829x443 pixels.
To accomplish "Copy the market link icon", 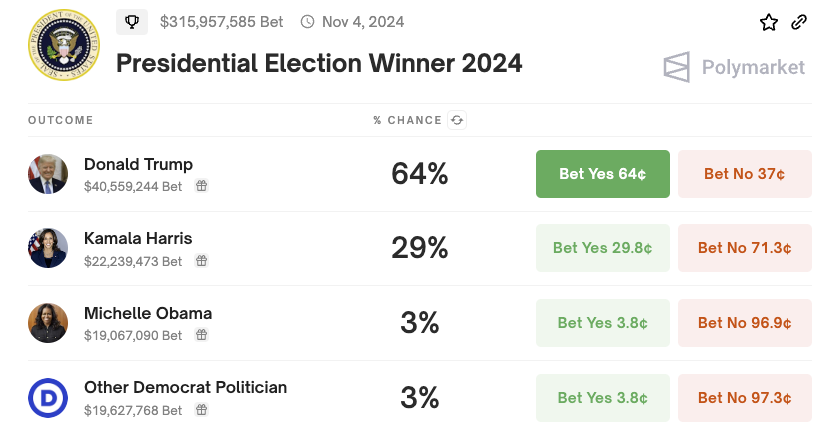I will [799, 22].
